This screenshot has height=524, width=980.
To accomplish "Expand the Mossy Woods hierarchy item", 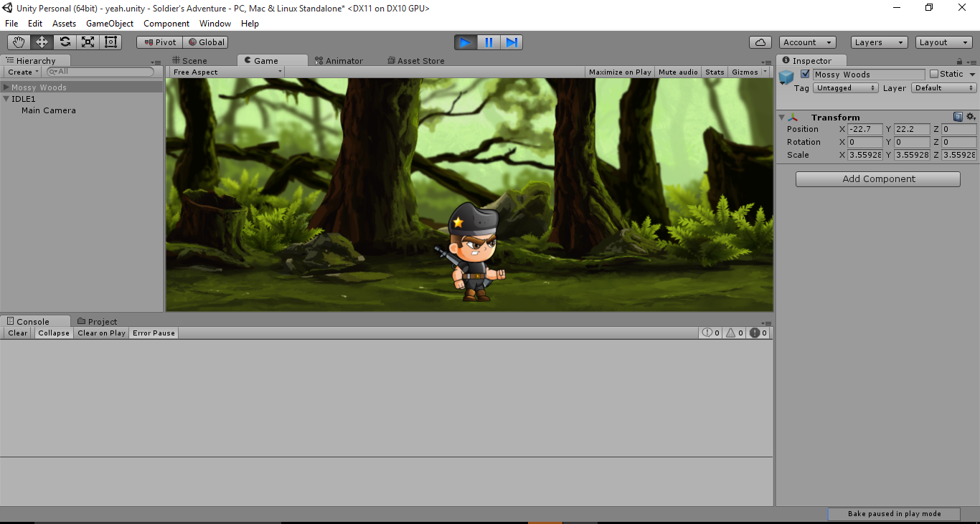I will pyautogui.click(x=6, y=87).
